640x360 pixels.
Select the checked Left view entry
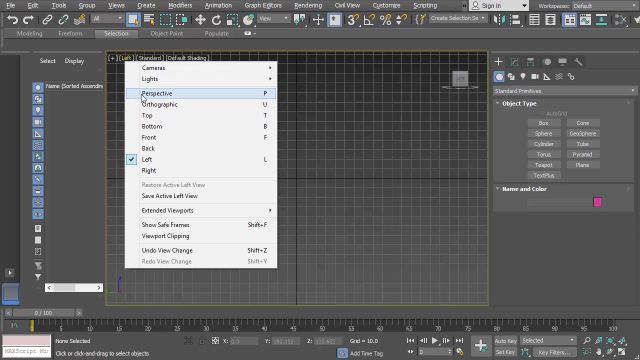(200, 160)
